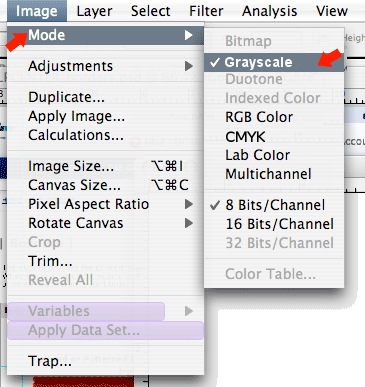The width and height of the screenshot is (365, 387).
Task: Open the Analysis menu
Action: click(269, 11)
